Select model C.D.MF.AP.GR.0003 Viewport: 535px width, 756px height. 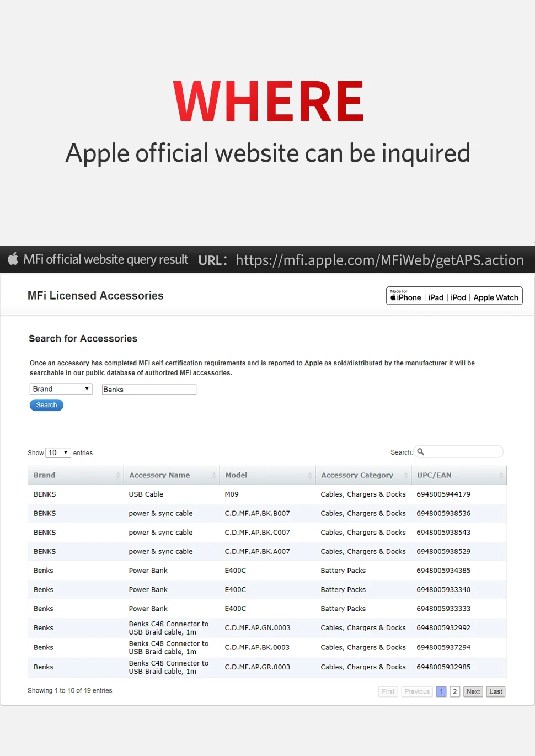258,667
